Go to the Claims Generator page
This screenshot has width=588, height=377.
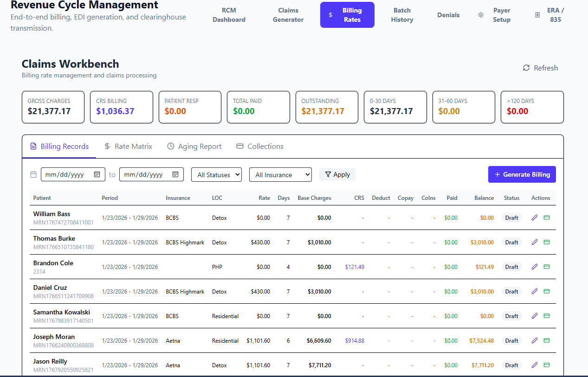[288, 15]
